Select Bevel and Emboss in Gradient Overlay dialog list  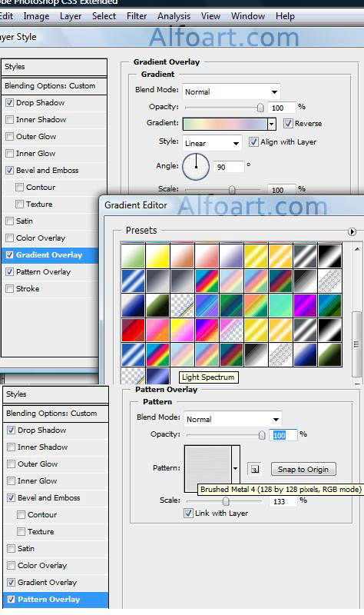(x=47, y=170)
